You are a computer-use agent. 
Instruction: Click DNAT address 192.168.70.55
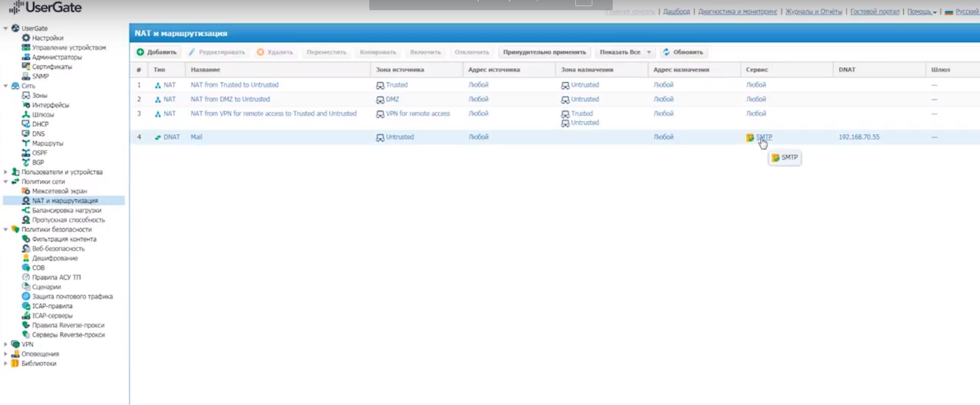[859, 137]
